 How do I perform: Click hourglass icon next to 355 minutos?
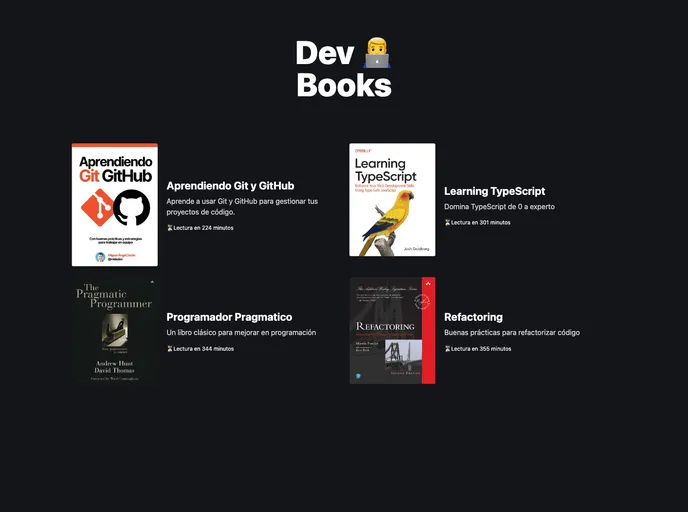(x=448, y=349)
